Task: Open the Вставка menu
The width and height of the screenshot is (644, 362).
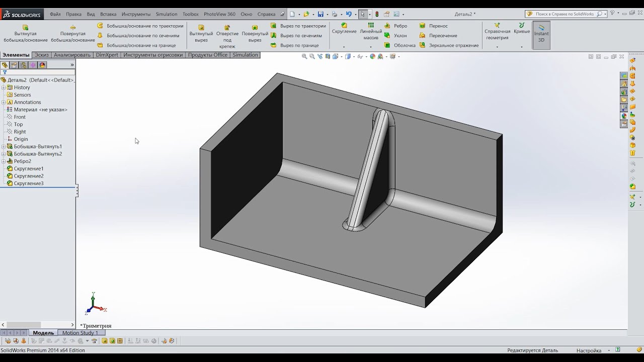Action: pyautogui.click(x=108, y=14)
